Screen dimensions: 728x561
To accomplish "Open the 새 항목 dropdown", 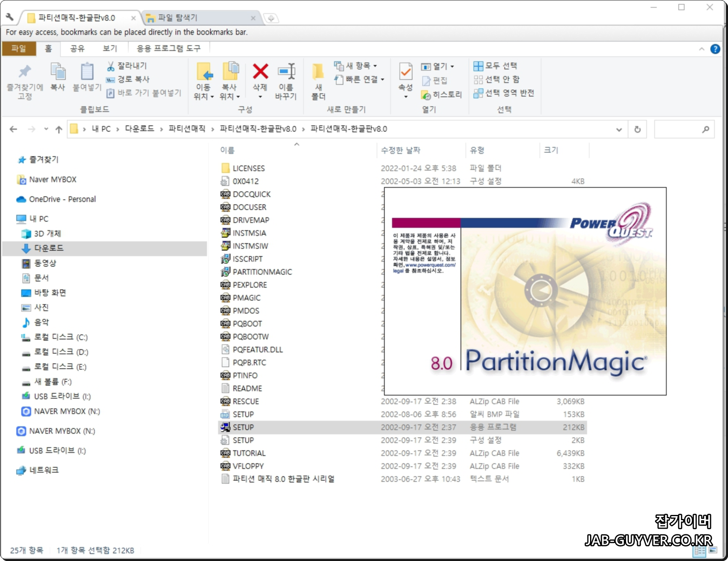I will point(356,65).
